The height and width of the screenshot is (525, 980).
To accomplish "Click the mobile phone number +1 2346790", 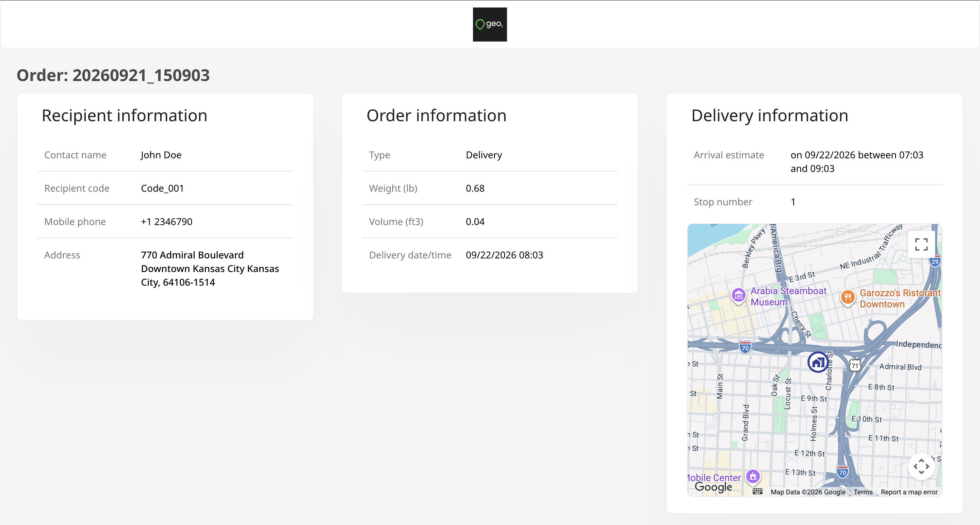I will [x=167, y=222].
